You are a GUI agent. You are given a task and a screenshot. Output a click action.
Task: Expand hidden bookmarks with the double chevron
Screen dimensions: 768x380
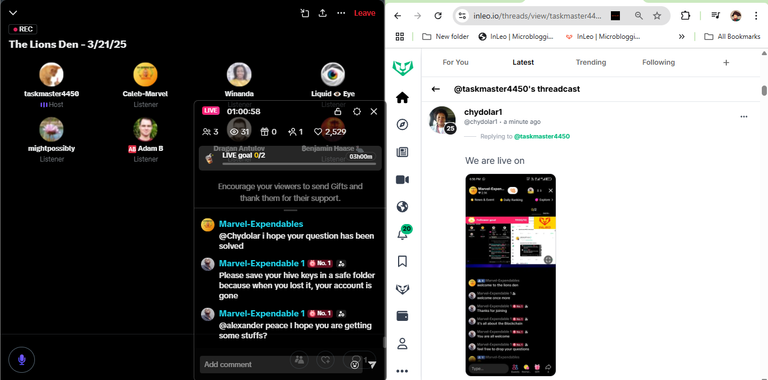(x=681, y=36)
